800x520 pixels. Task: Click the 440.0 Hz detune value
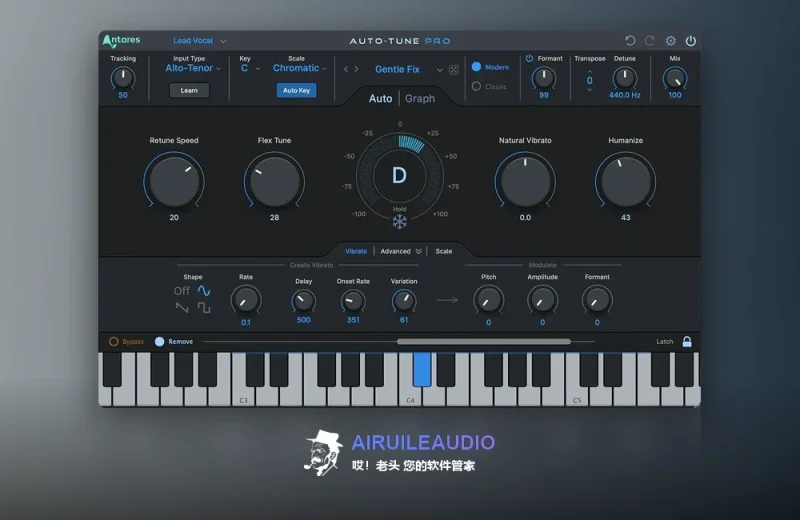[x=624, y=95]
